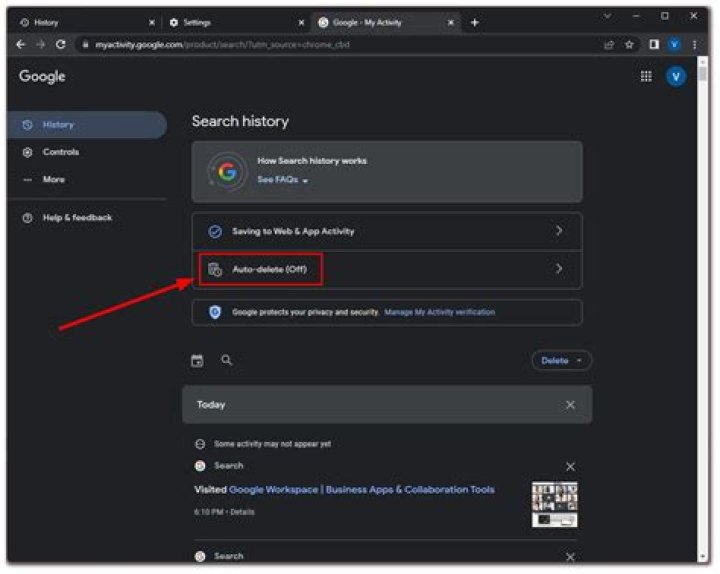Select the Google - My Activity tab
The image size is (720, 574).
tap(386, 23)
